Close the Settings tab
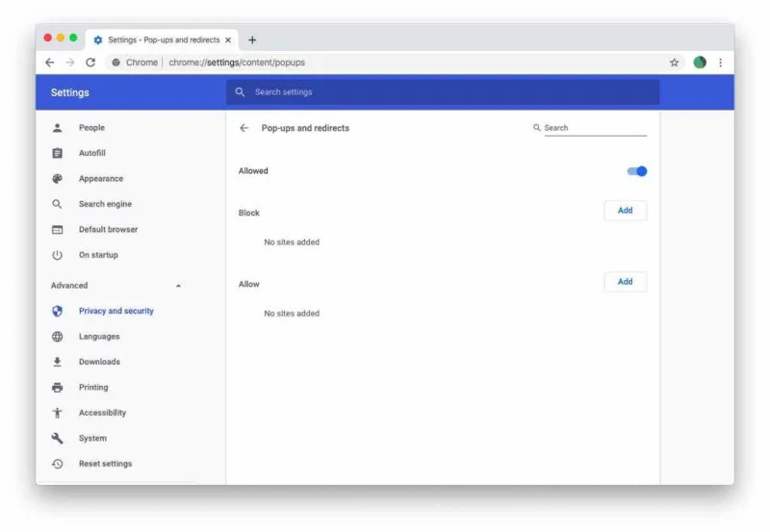This screenshot has height=532, width=770. point(228,40)
